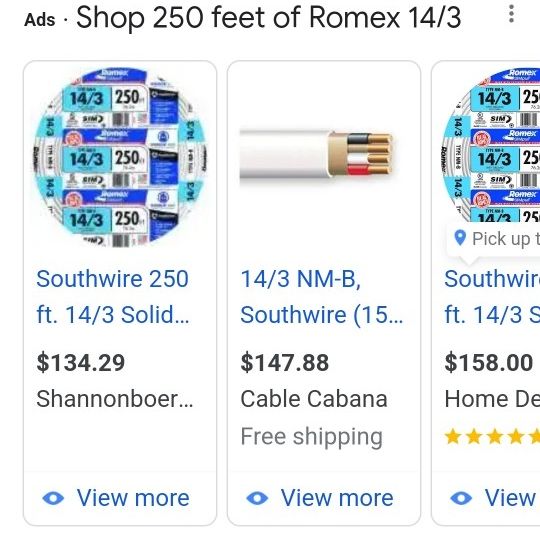This screenshot has width=540, height=540.
Task: Open the partially visible third Southwire title
Action: point(492,297)
